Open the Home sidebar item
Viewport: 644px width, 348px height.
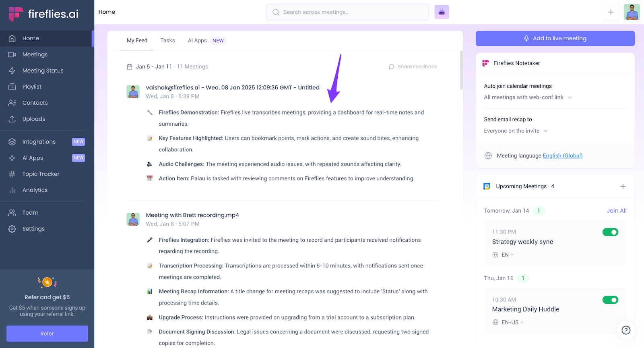[47, 38]
